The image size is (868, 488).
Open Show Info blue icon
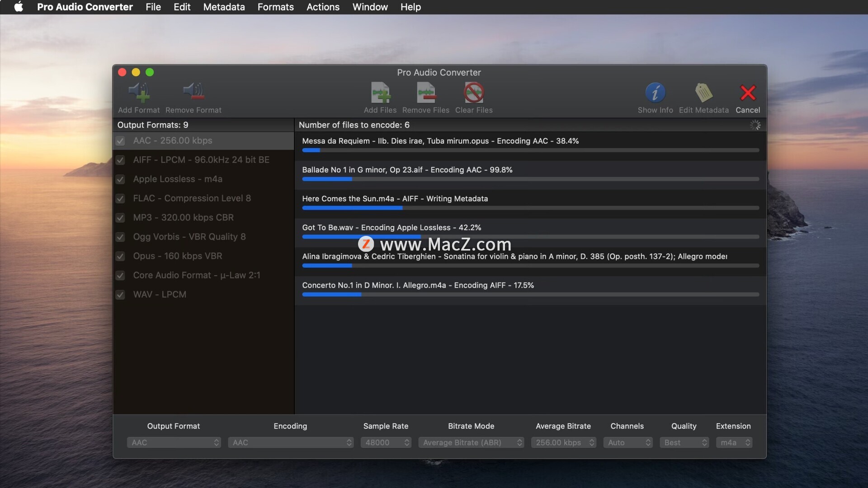[x=655, y=93]
